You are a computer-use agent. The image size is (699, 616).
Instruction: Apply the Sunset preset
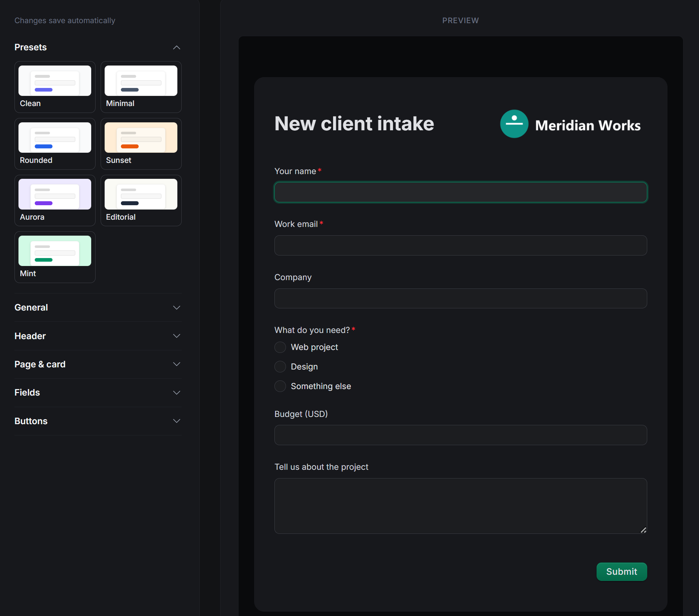tap(141, 144)
